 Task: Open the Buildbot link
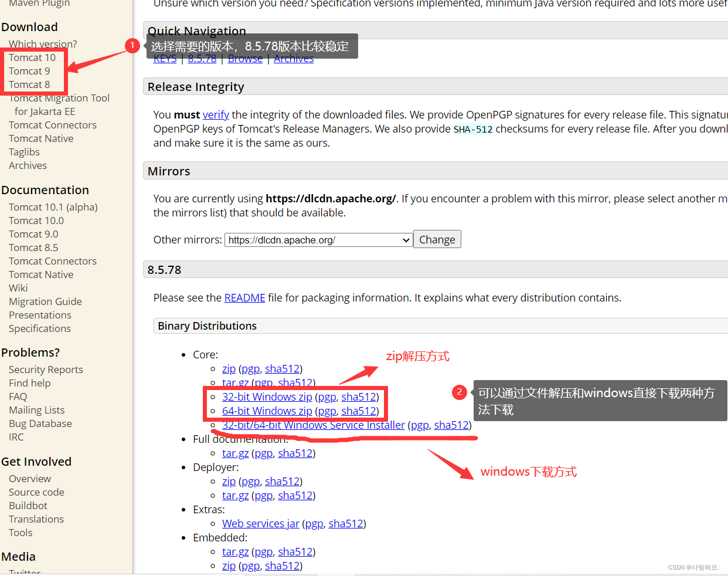[x=28, y=506]
